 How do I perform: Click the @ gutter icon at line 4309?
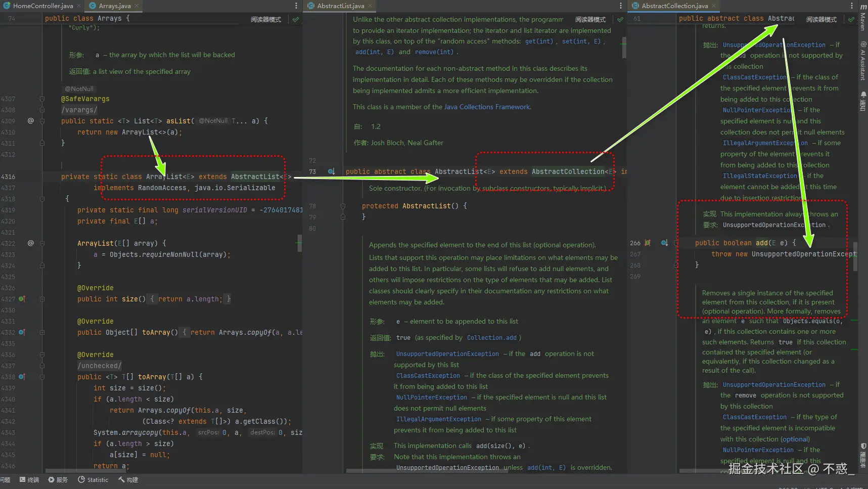[31, 121]
